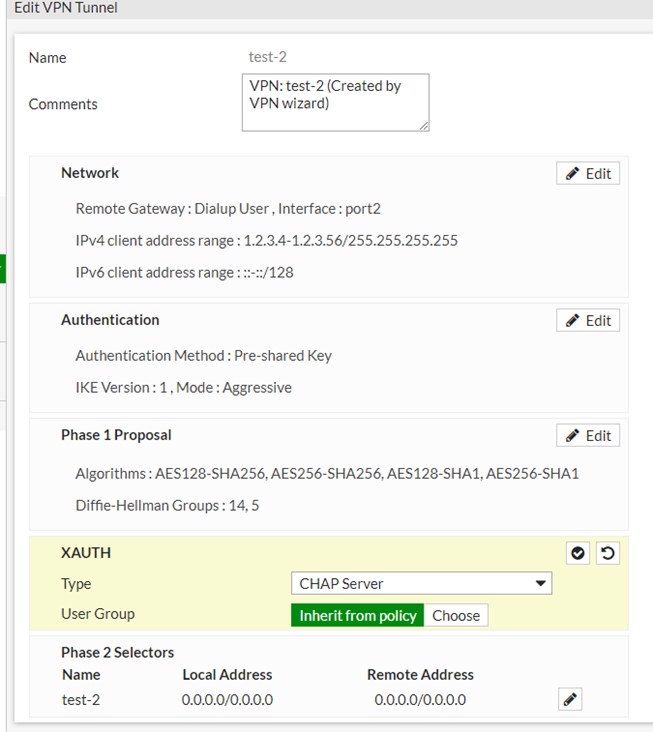This screenshot has width=653, height=732.
Task: Click the Local Address column header
Action: (x=227, y=675)
